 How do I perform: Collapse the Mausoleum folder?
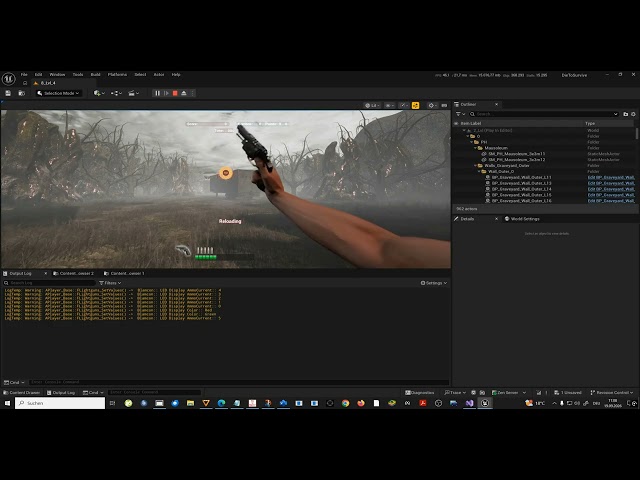pos(476,148)
